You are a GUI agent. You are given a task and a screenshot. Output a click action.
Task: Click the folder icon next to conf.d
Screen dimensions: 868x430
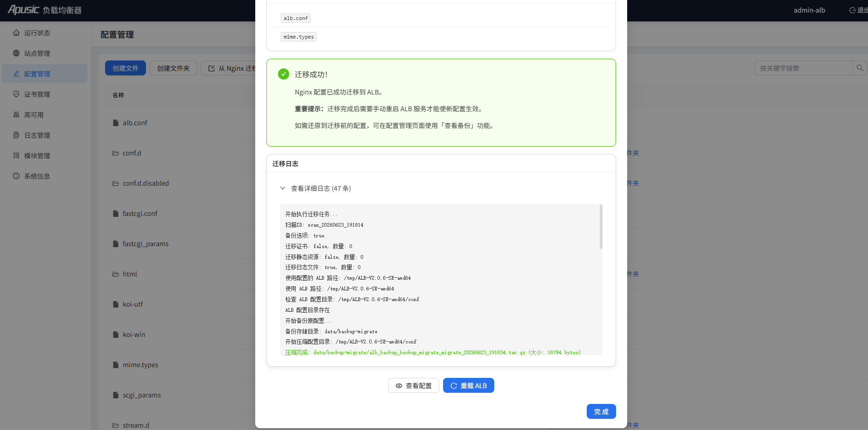pos(116,153)
